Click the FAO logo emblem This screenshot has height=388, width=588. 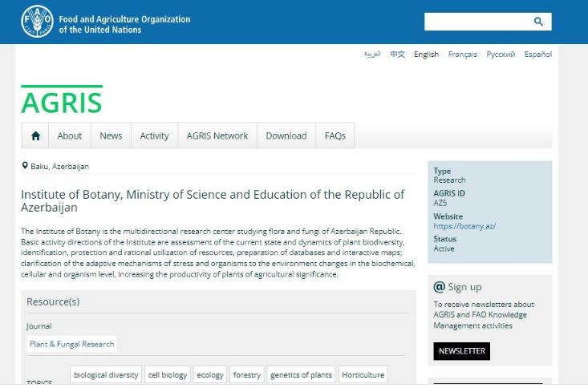pos(37,22)
